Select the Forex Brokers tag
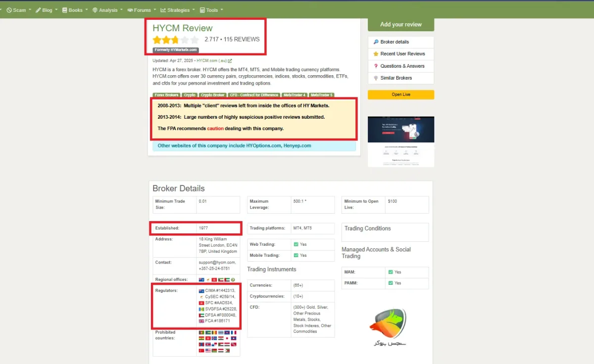Viewport: 594px width, 364px height. click(166, 95)
